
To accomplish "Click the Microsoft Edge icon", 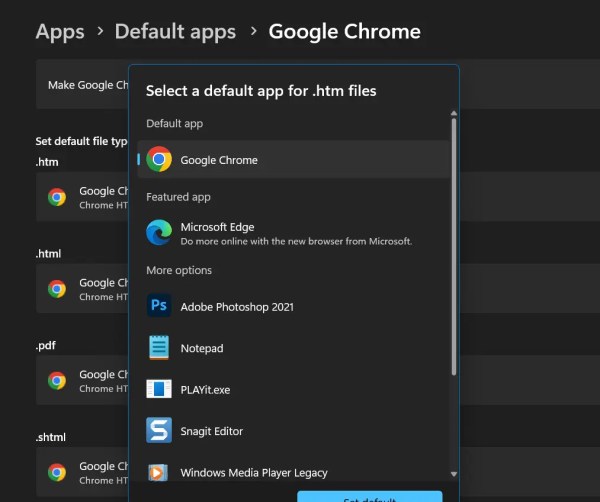I will [x=159, y=233].
